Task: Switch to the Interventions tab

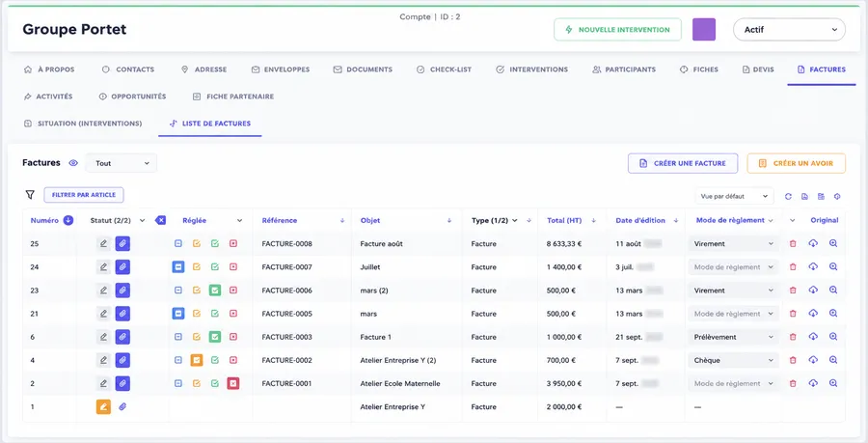Action: (532, 69)
